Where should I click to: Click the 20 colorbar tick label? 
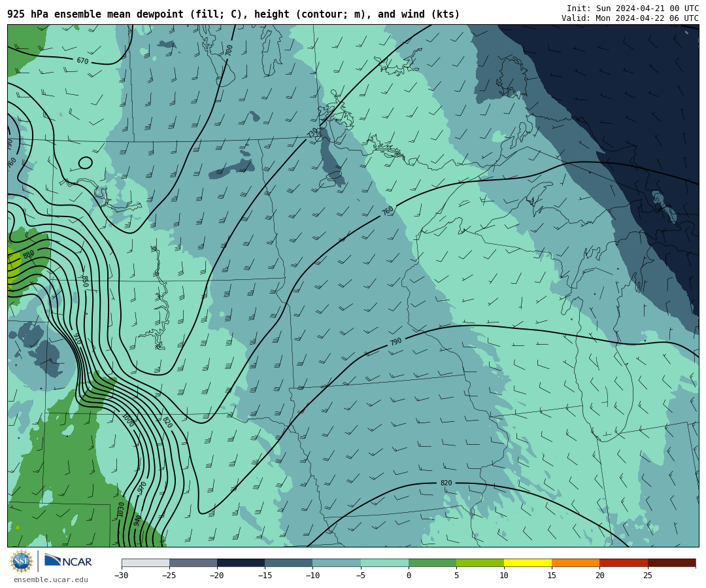click(599, 576)
